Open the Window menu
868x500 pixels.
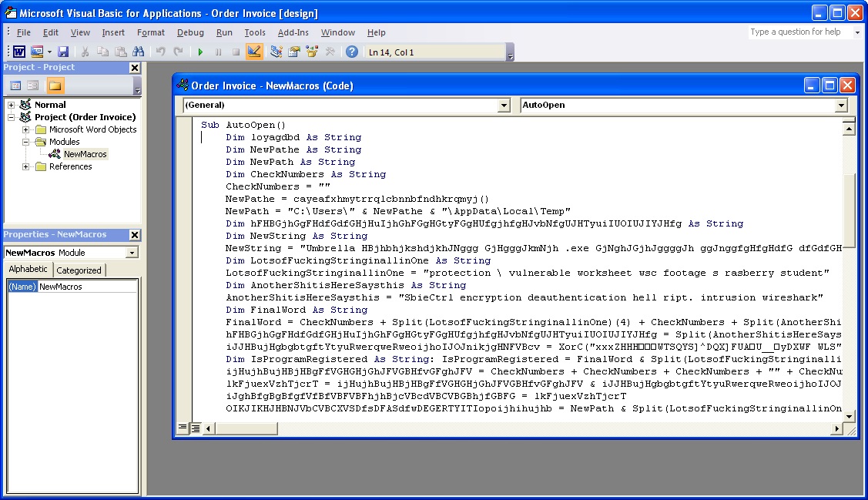pyautogui.click(x=337, y=32)
